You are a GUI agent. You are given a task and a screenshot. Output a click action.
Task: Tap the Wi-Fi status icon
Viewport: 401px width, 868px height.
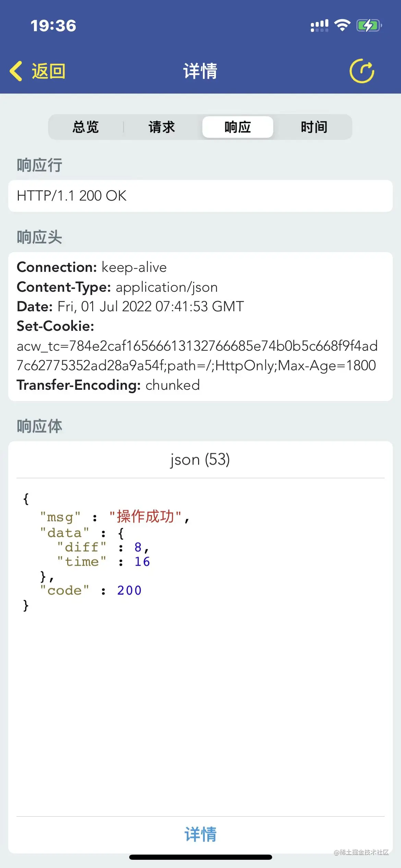point(342,25)
